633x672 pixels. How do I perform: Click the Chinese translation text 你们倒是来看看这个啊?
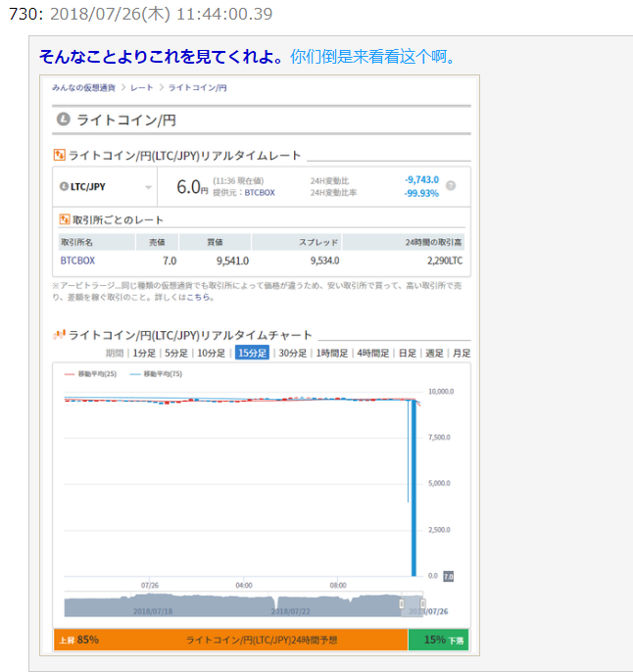pyautogui.click(x=372, y=57)
